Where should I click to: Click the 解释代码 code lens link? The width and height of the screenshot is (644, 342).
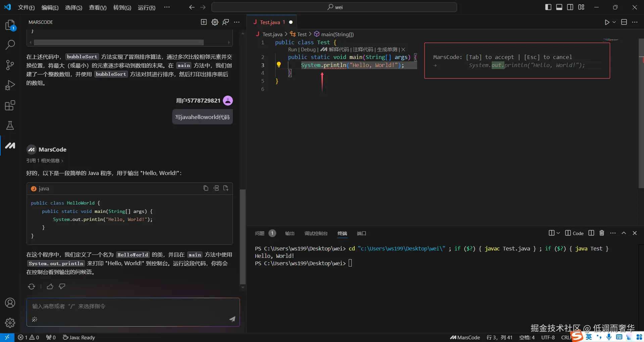(x=339, y=50)
